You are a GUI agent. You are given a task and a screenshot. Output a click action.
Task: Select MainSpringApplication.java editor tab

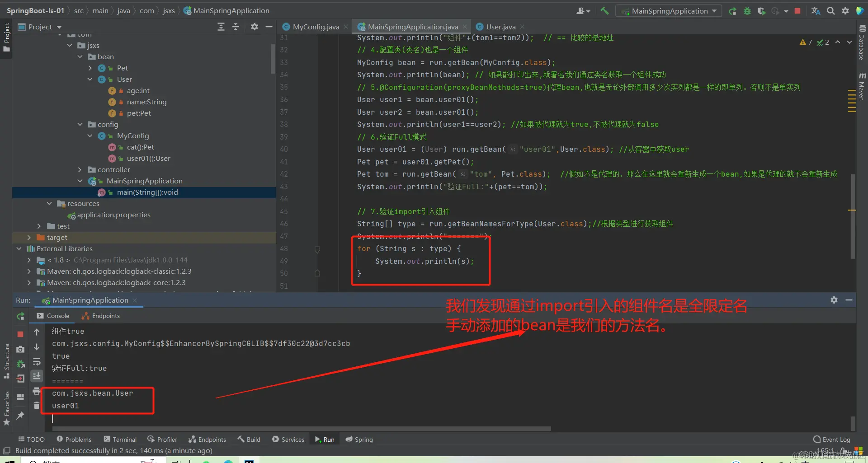pyautogui.click(x=412, y=27)
